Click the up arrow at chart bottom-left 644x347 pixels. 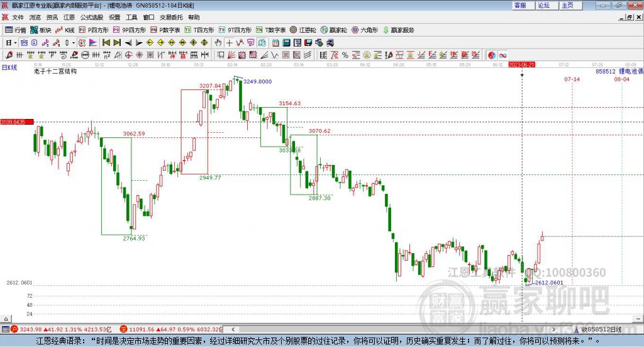[6, 319]
